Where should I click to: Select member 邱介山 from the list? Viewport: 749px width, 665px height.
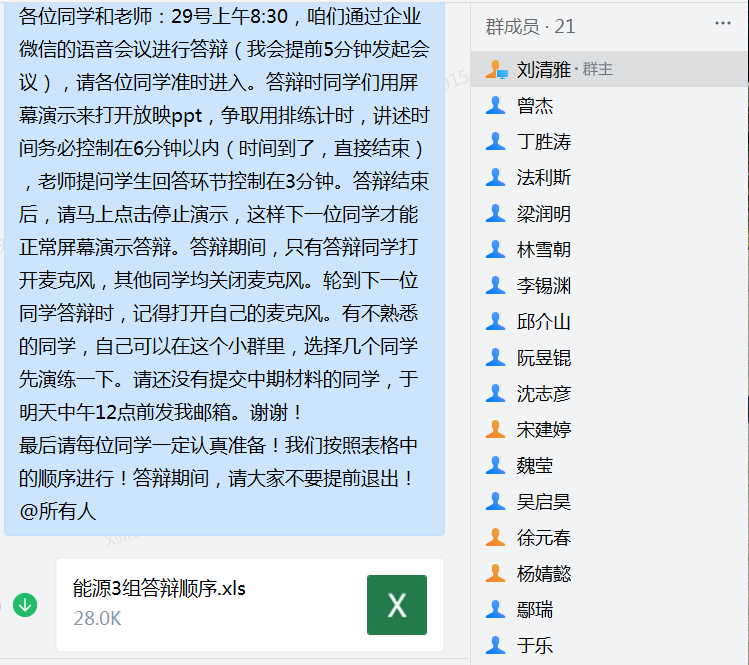[x=544, y=321]
